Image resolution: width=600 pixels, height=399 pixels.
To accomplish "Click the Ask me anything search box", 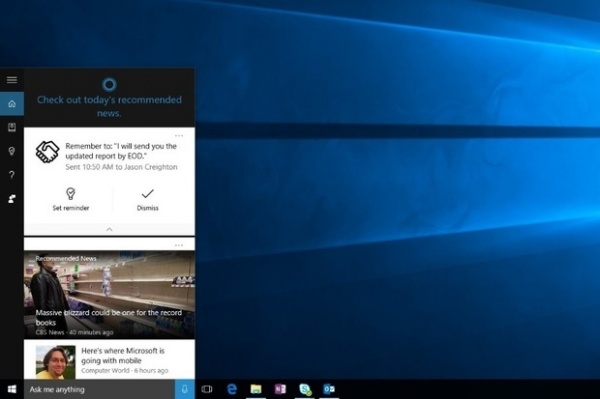I will (99, 389).
